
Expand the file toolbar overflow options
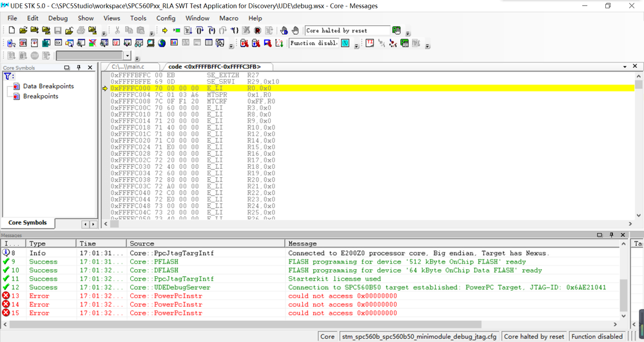pyautogui.click(x=104, y=33)
